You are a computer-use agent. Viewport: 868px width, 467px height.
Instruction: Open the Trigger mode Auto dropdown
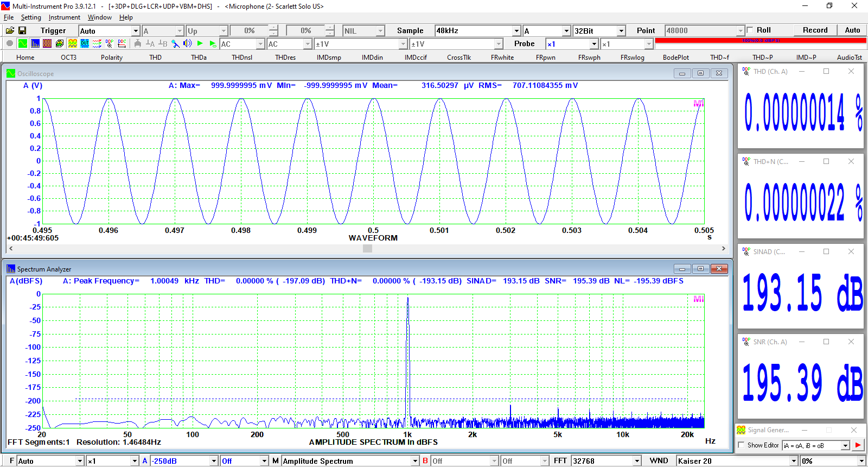tap(109, 31)
